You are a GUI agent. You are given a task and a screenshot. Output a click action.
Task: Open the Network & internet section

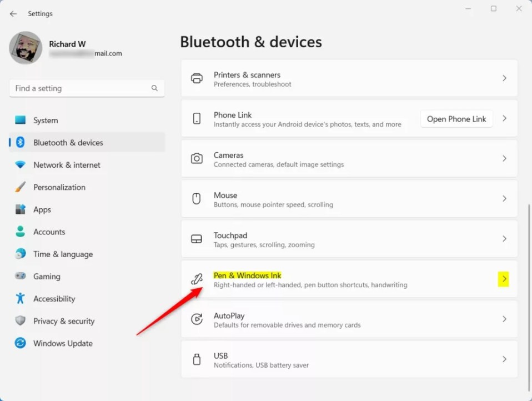point(67,165)
